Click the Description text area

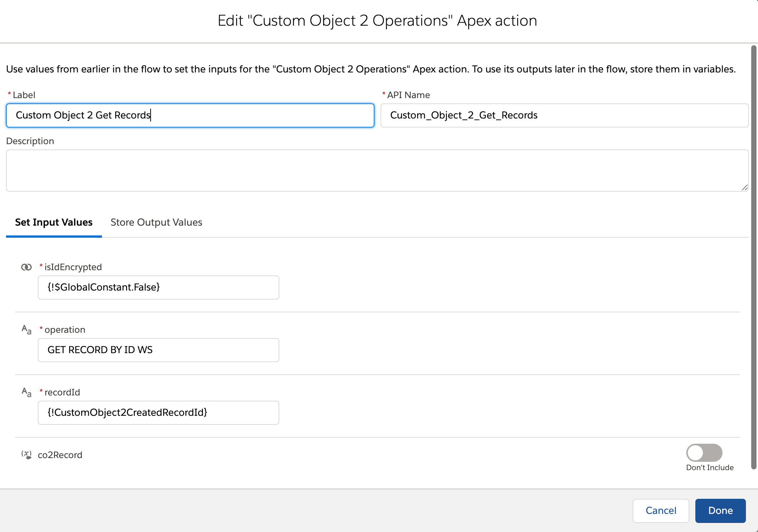(377, 171)
